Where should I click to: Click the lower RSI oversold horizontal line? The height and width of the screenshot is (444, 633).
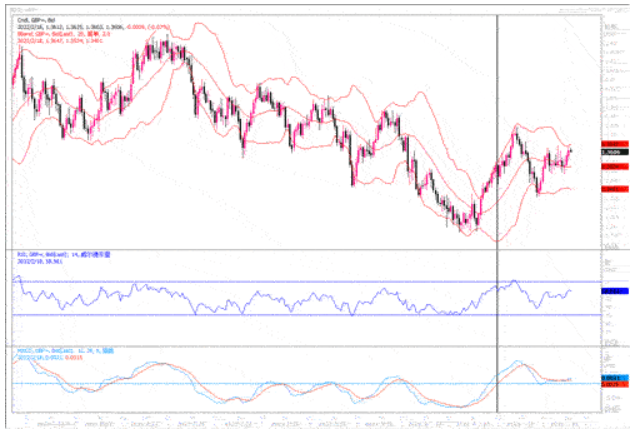coord(300,315)
